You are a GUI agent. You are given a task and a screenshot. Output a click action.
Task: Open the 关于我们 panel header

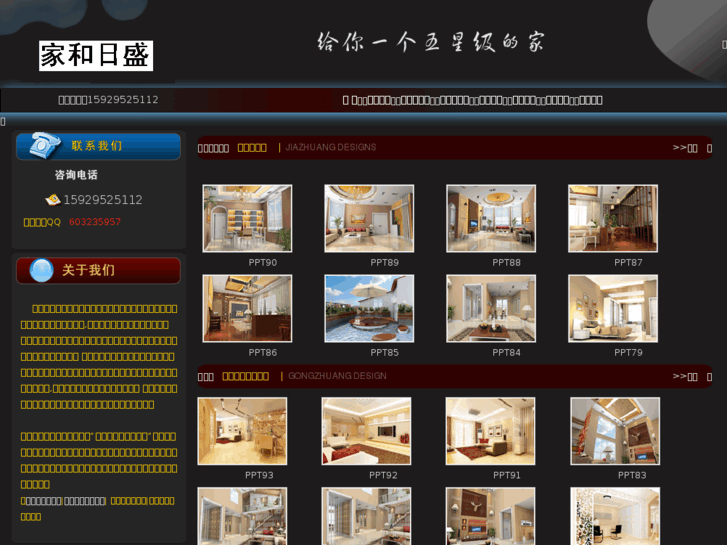pos(98,270)
